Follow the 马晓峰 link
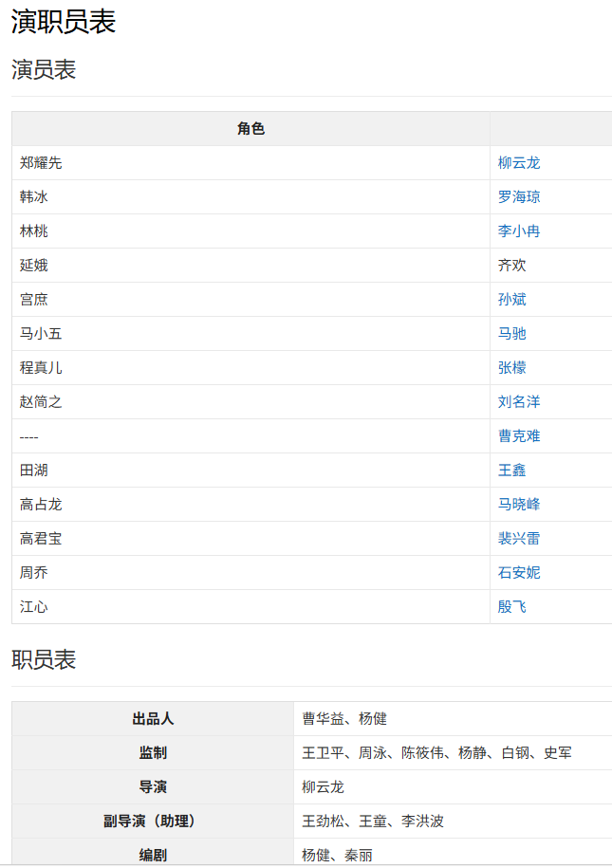The width and height of the screenshot is (612, 868). click(x=519, y=505)
